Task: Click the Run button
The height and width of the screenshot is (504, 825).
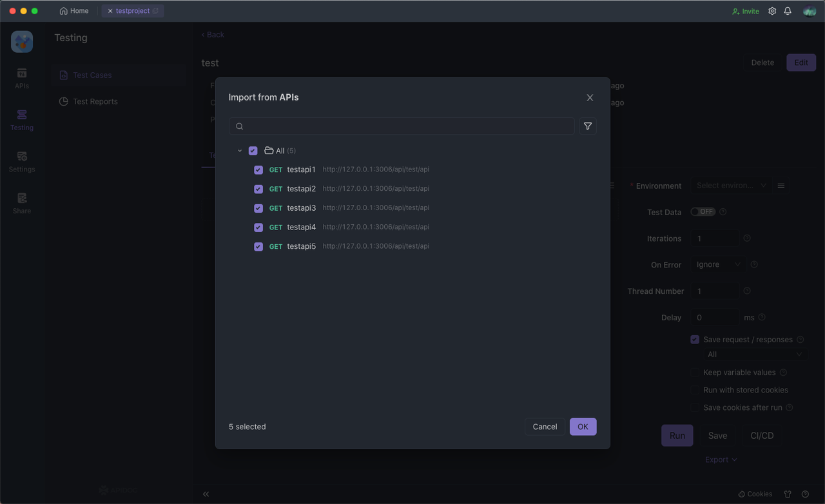Action: pyautogui.click(x=677, y=436)
